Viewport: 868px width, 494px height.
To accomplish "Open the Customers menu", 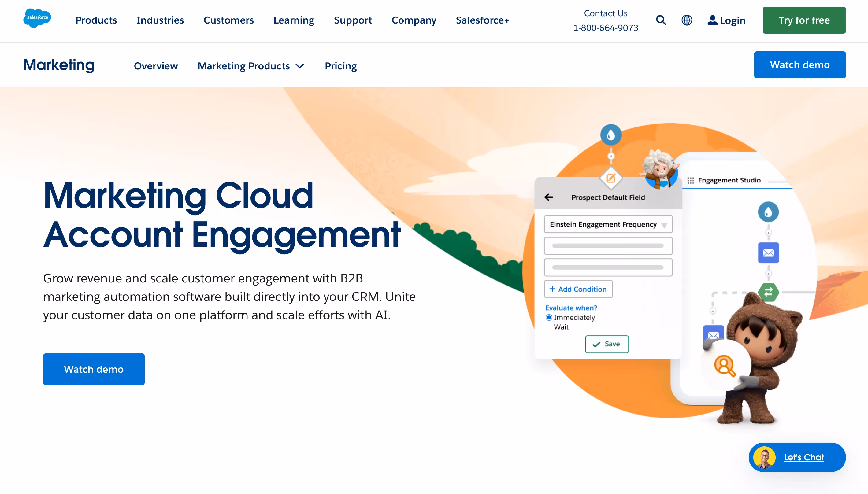I will point(228,20).
